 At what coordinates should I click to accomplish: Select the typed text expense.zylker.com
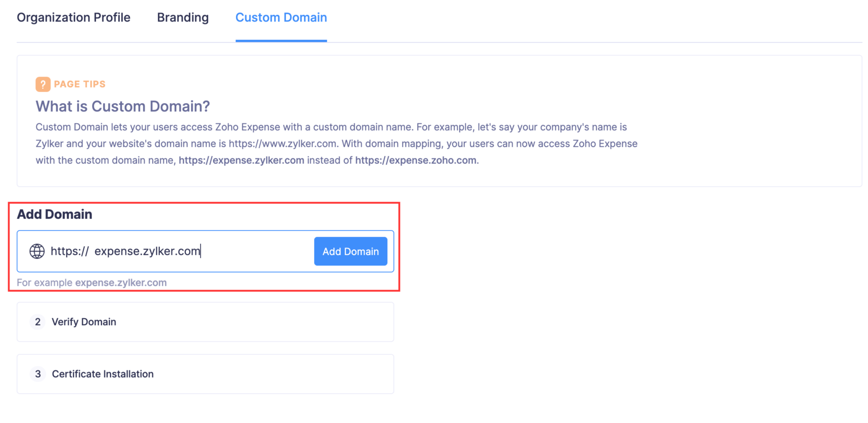click(147, 251)
